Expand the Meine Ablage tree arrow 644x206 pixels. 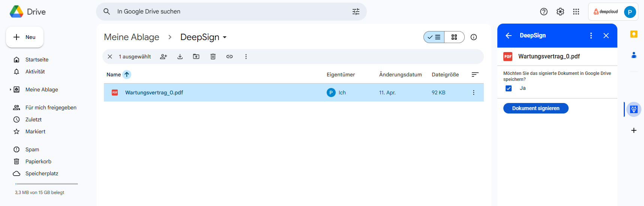tap(10, 90)
